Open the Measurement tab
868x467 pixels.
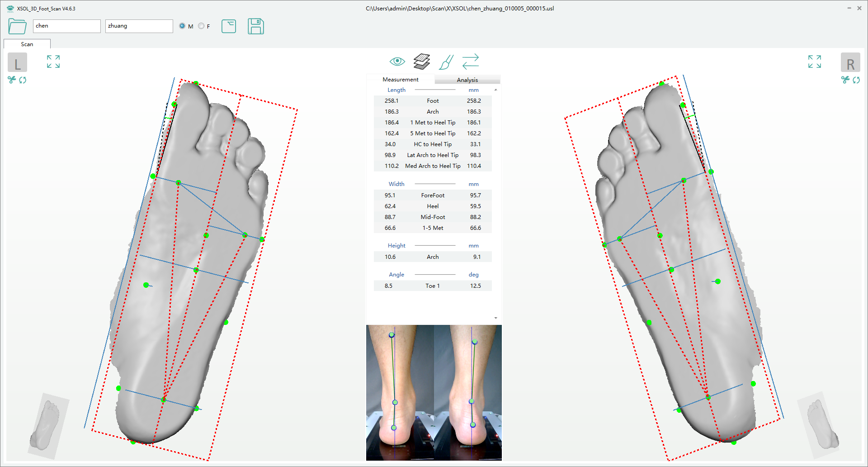(x=400, y=80)
